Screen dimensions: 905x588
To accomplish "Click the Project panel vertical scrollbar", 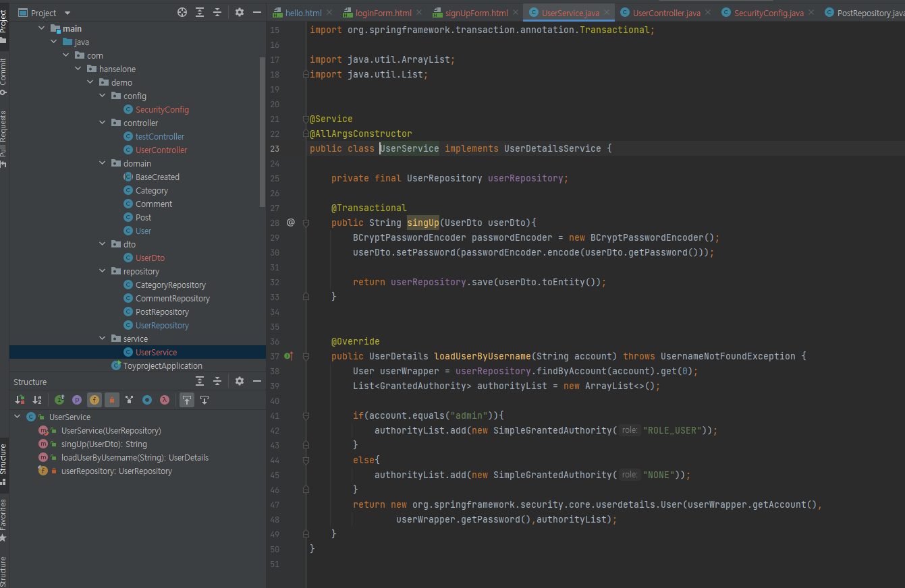I will coord(263,131).
